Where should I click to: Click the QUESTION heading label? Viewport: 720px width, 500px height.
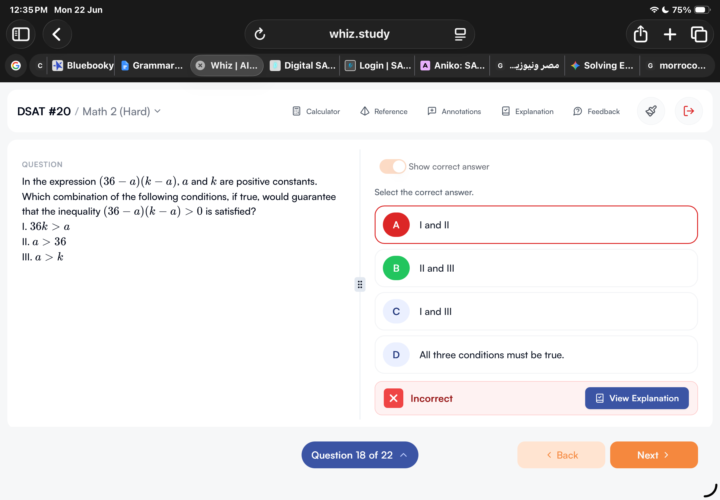coord(42,164)
